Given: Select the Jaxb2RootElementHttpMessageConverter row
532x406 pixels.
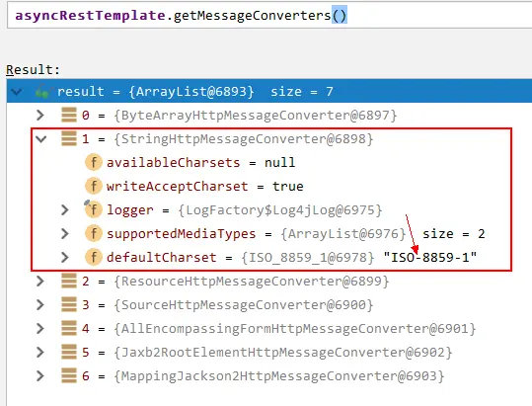Looking at the screenshot, I should [269, 353].
